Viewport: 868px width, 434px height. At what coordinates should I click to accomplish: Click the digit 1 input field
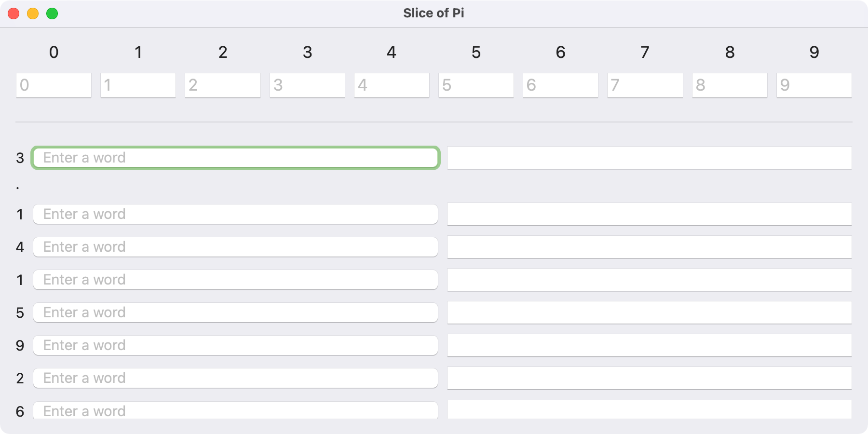point(138,85)
